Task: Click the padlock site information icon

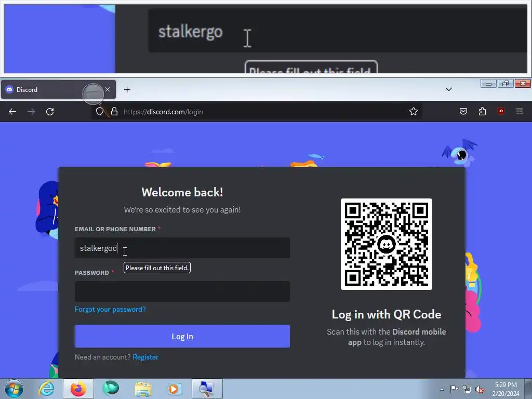Action: [x=114, y=112]
